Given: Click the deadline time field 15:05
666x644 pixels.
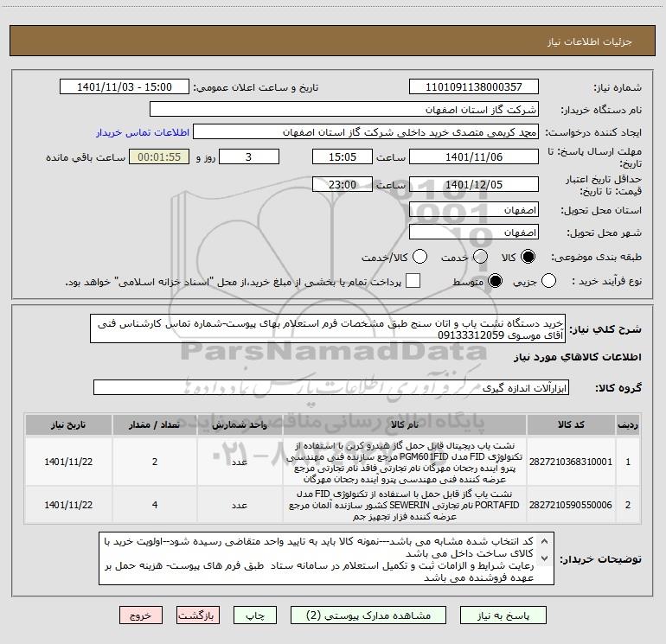Looking at the screenshot, I should (x=343, y=157).
